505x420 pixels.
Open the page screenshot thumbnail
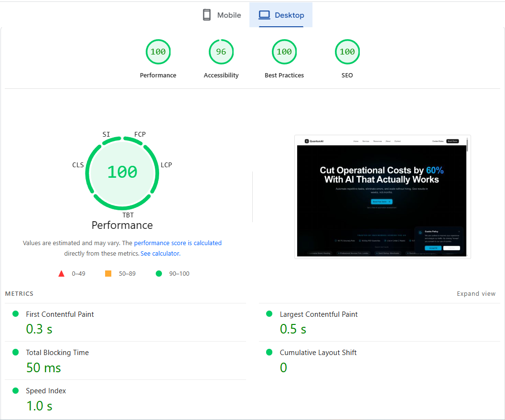[382, 196]
